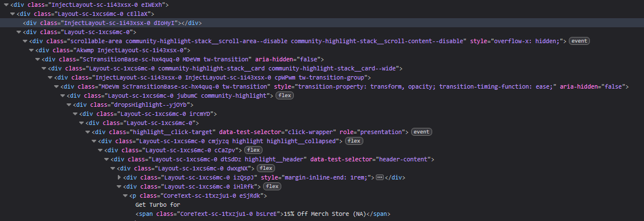Expand the collapsed izQspJ div node
The width and height of the screenshot is (644, 221).
119,177
